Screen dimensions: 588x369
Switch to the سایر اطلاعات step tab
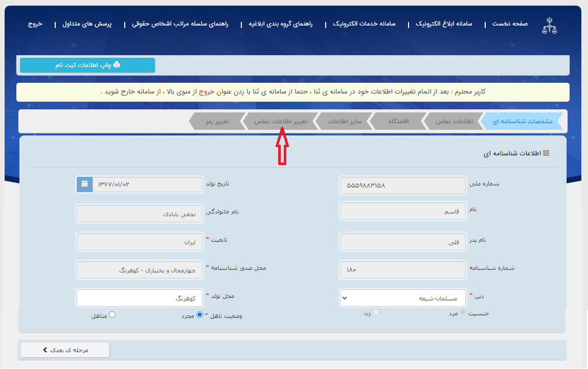tap(345, 121)
